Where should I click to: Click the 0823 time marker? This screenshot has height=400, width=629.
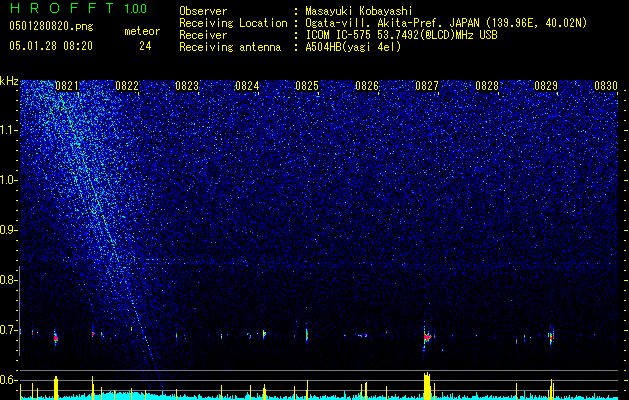tap(187, 86)
